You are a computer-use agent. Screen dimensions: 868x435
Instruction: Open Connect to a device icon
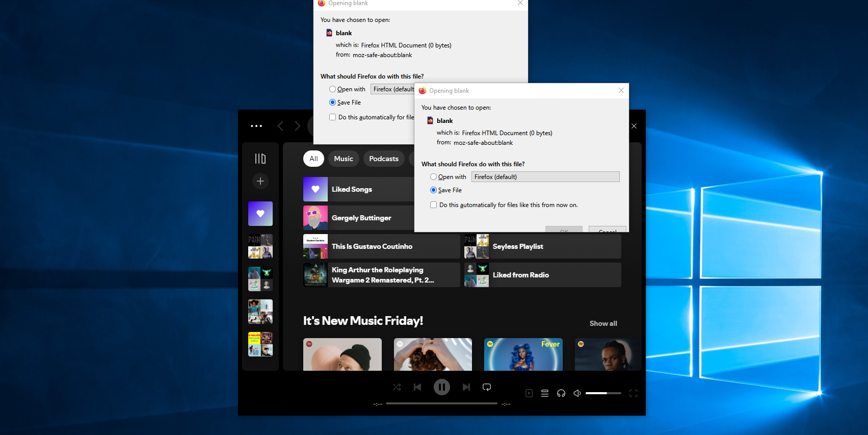[561, 393]
